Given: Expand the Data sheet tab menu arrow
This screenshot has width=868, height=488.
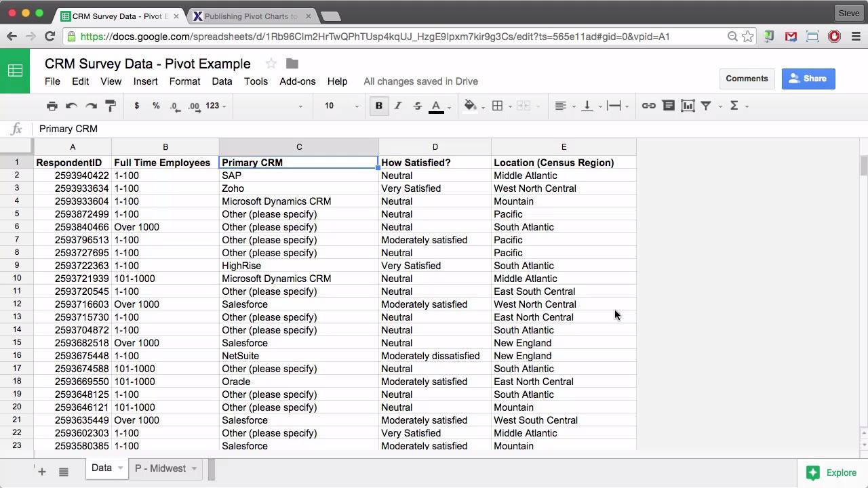Looking at the screenshot, I should [x=121, y=468].
